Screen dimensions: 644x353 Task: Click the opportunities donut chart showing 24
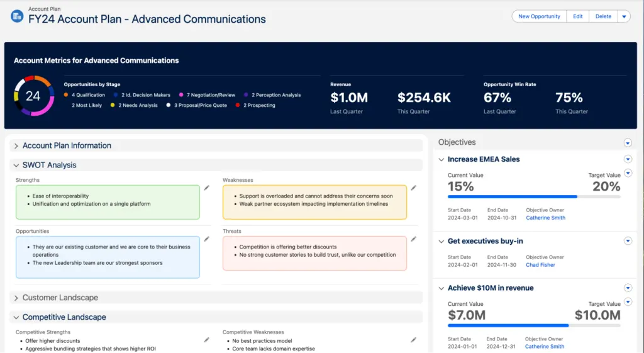pyautogui.click(x=33, y=96)
